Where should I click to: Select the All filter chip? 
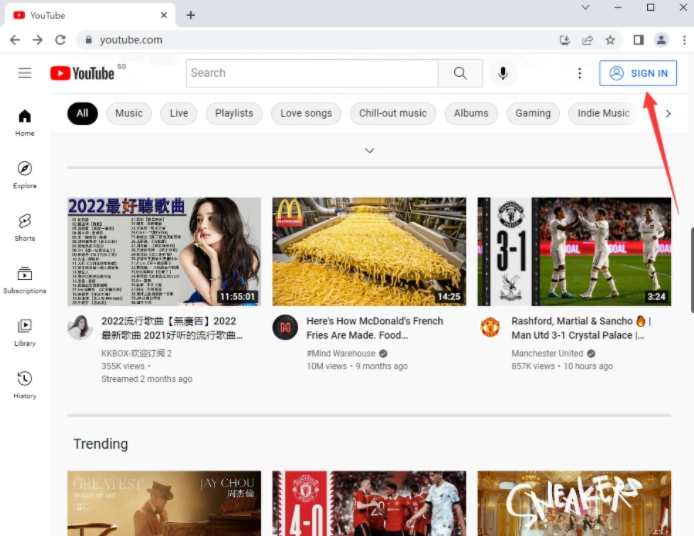point(82,113)
